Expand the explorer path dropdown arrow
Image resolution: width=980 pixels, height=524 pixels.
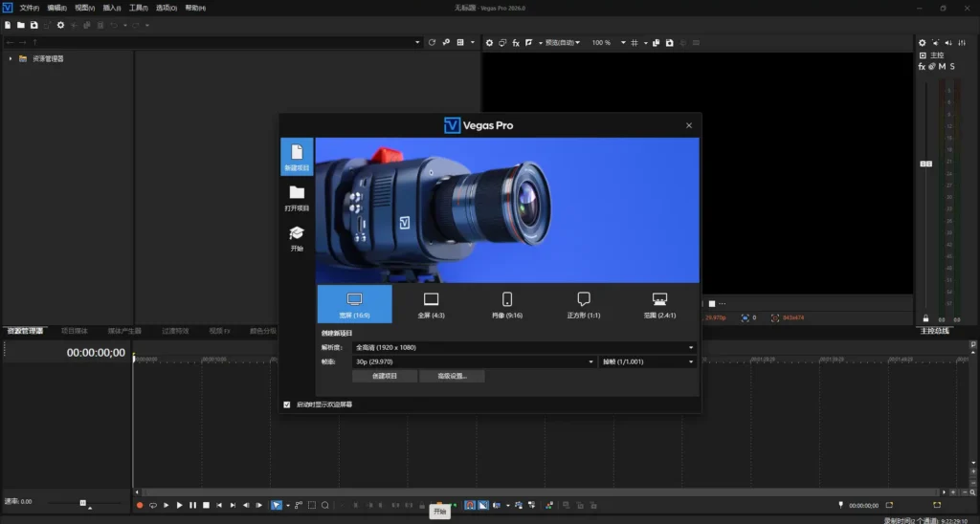(x=417, y=42)
